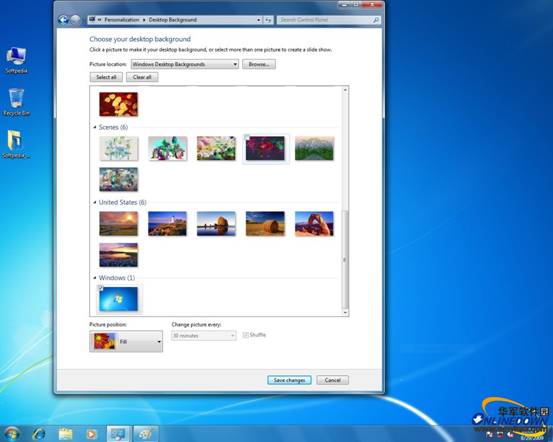Open the address bar history dropdown

coord(259,20)
